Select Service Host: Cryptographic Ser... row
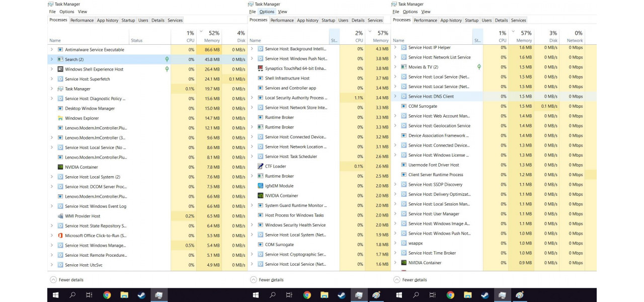 coord(319,254)
